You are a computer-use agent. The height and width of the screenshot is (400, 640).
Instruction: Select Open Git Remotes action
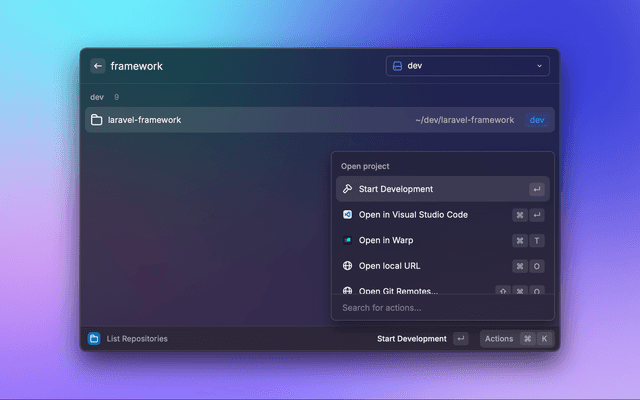point(443,289)
